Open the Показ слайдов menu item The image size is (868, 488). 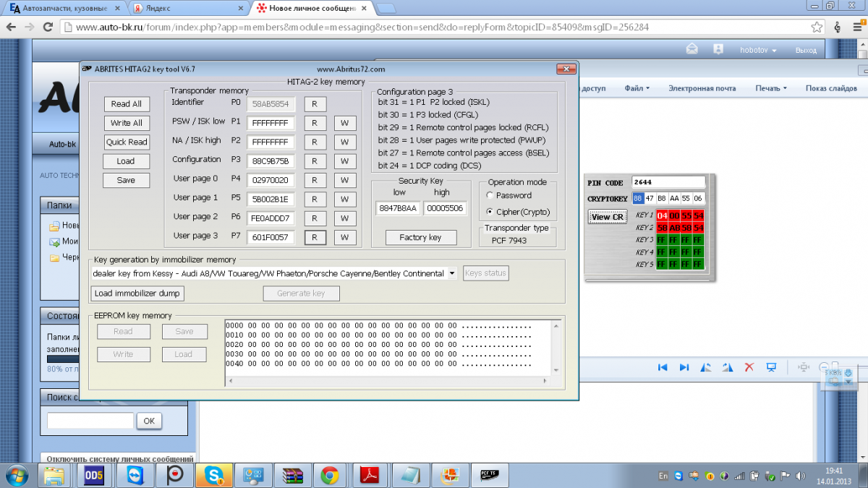[x=830, y=88]
